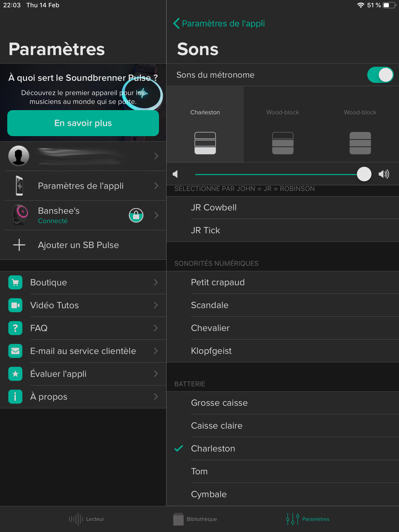Screen dimensions: 399x532
Task: Open the Vidéo Tutos menu item
Action: point(83,305)
